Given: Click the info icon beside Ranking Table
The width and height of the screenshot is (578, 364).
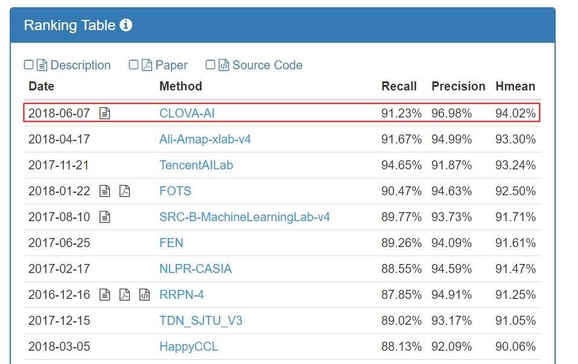Looking at the screenshot, I should (x=126, y=25).
